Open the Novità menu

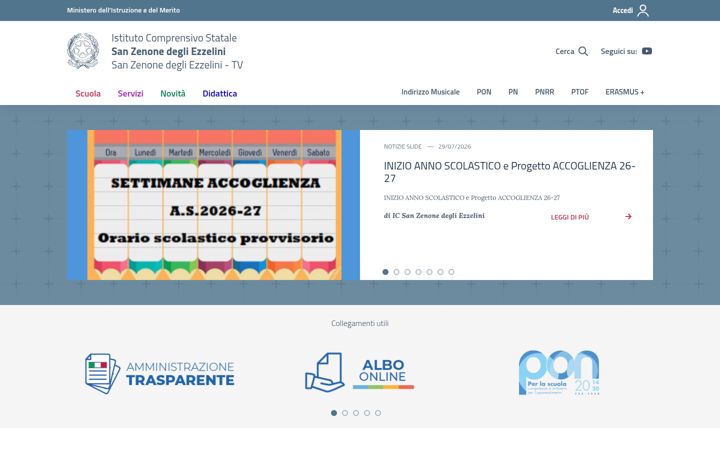[173, 93]
